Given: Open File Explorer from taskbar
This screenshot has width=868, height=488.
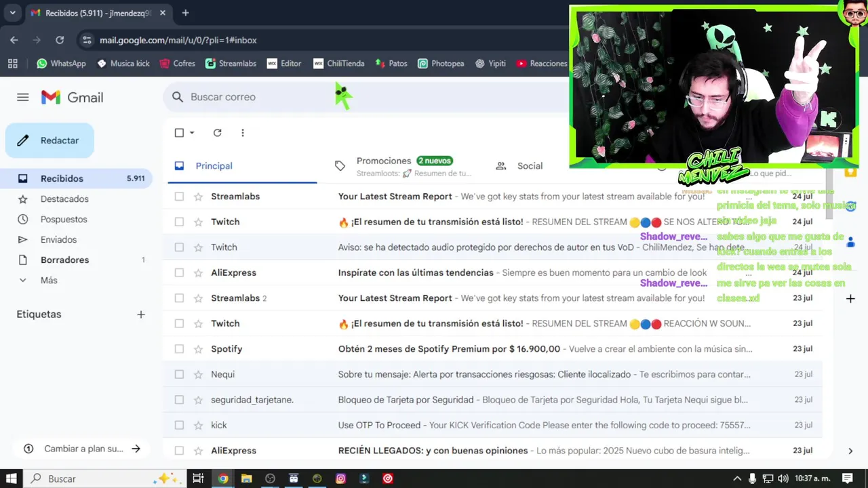Looking at the screenshot, I should 246,479.
